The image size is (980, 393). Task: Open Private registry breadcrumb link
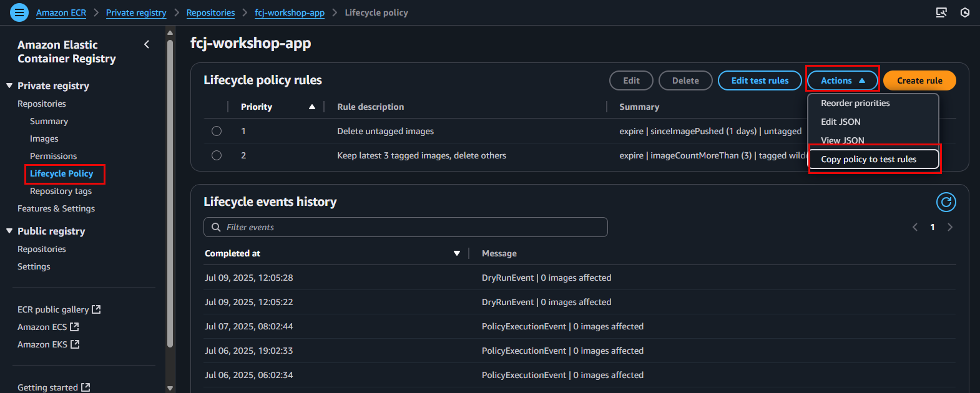point(136,12)
